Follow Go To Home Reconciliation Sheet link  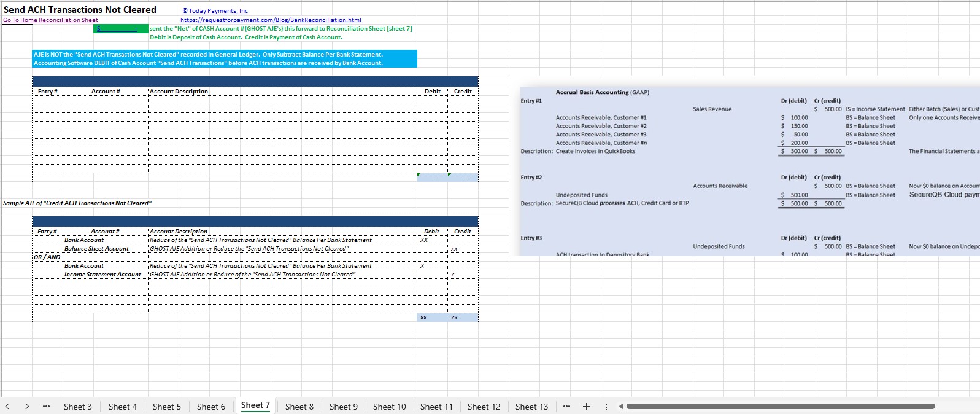click(x=50, y=20)
